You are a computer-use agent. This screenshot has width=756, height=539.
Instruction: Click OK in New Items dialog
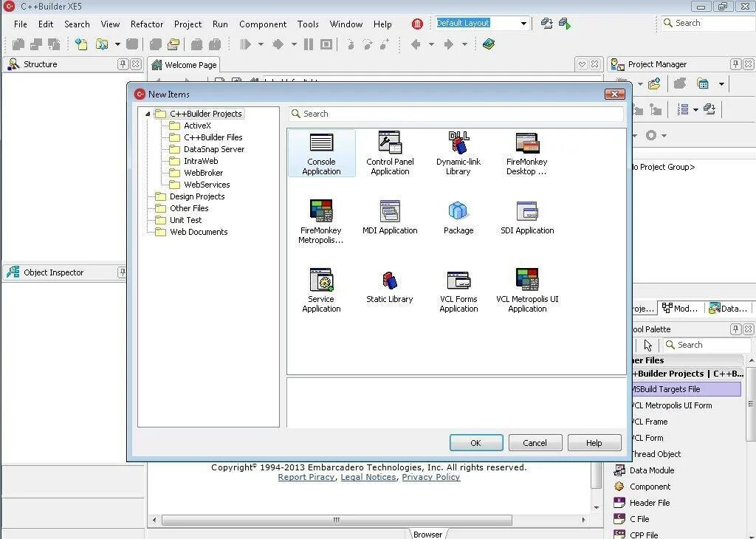(x=476, y=442)
